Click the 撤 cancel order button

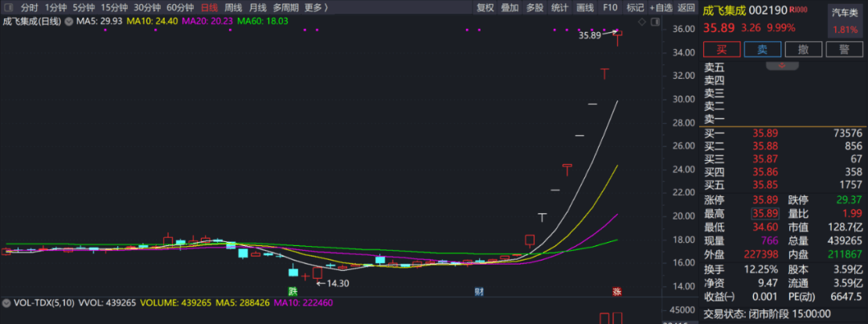point(803,50)
